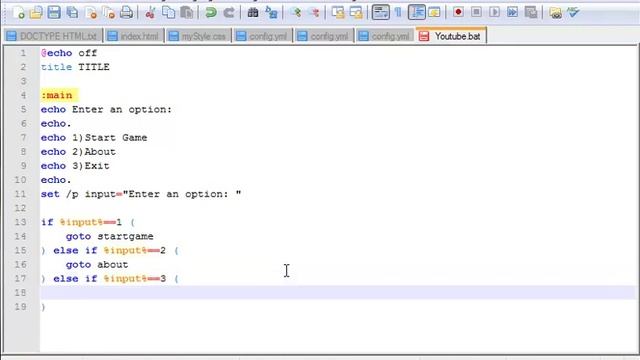Click ') else if %input%==3 (' line
This screenshot has width=640, height=360.
[110, 279]
